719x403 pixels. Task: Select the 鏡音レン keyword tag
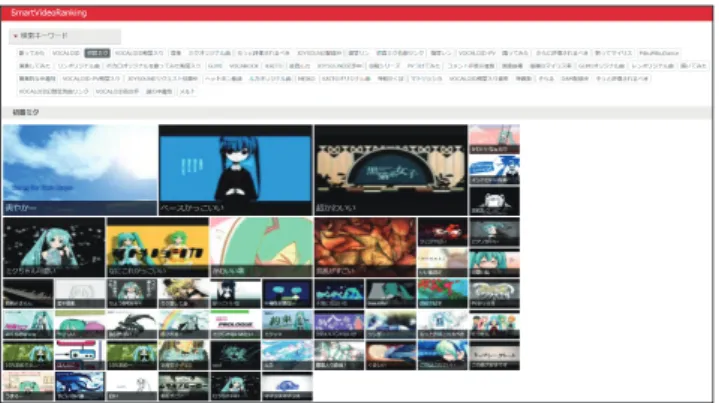(441, 53)
